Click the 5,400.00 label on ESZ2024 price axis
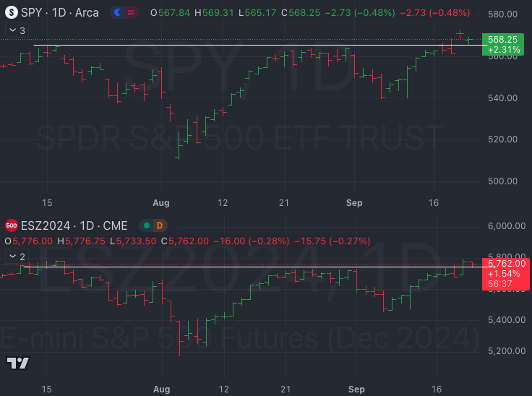This screenshot has height=396, width=532. (507, 319)
